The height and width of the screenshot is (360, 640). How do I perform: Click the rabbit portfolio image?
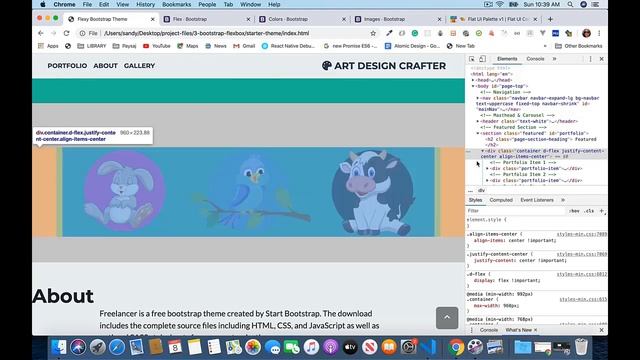coord(124,191)
